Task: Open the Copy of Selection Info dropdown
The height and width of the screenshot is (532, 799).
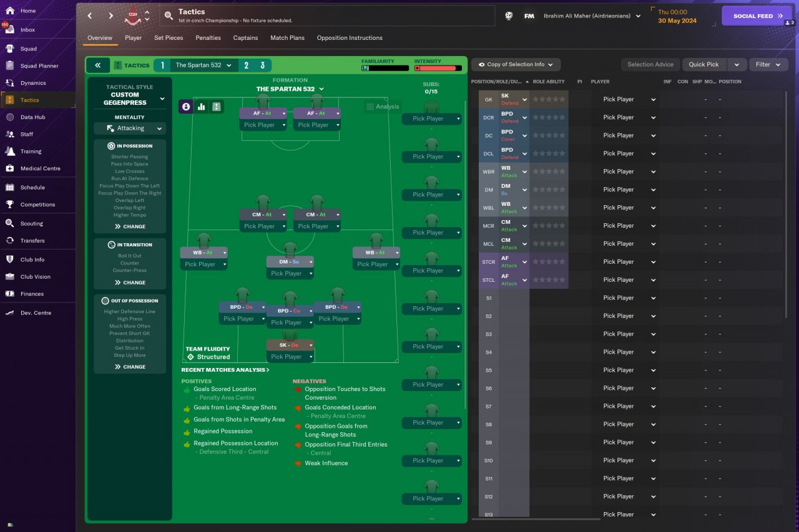Action: pos(516,65)
